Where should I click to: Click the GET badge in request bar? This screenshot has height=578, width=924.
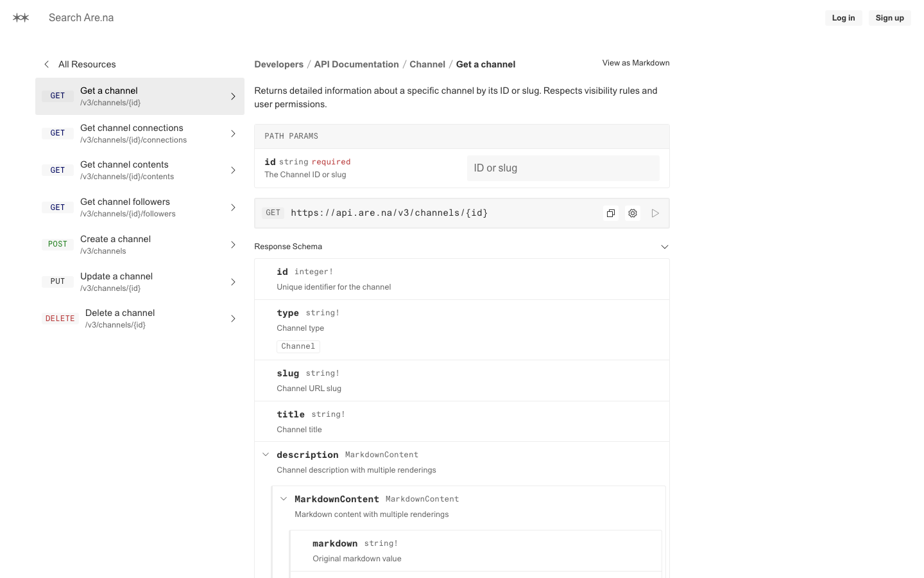tap(273, 213)
